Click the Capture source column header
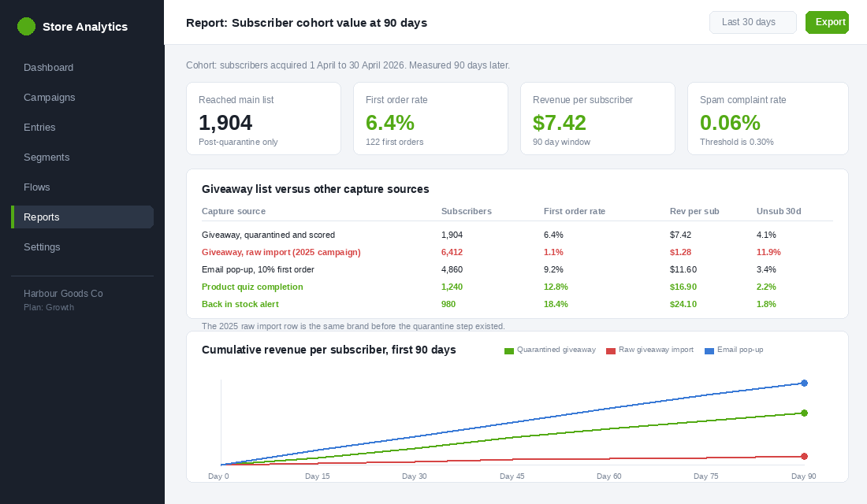This screenshot has height=504, width=867. point(233,211)
